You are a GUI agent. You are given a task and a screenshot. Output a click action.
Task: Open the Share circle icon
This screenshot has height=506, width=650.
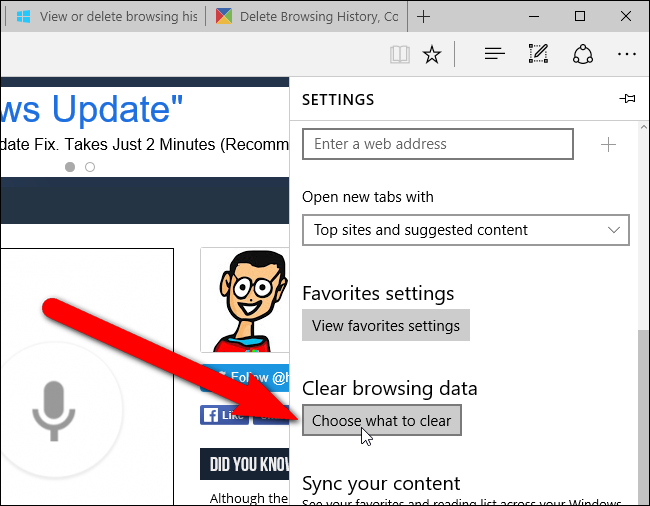point(582,54)
